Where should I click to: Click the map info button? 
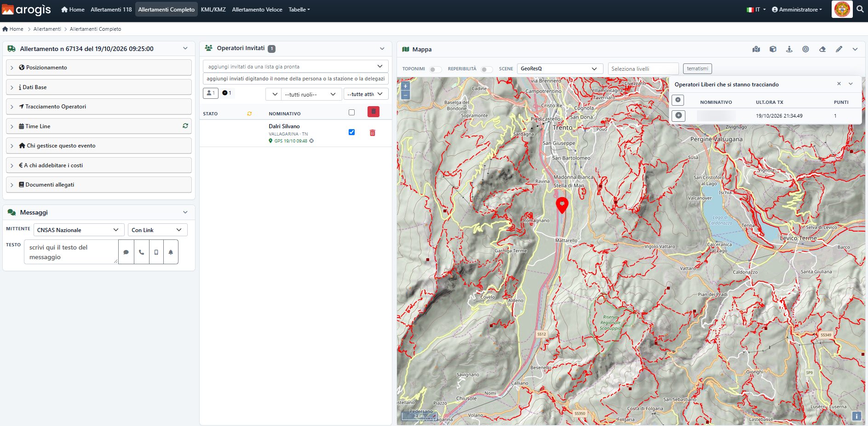pos(857,416)
